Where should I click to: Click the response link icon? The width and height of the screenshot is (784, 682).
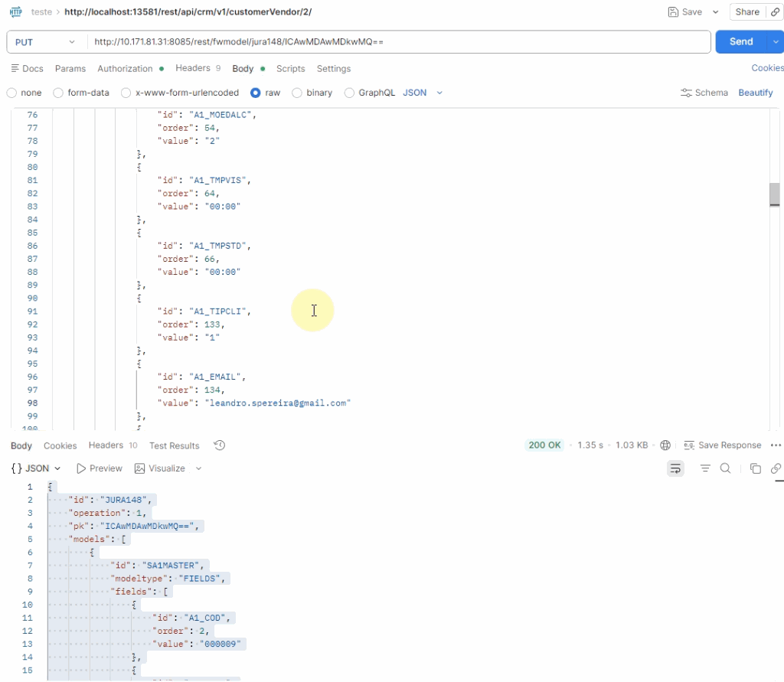click(x=776, y=468)
